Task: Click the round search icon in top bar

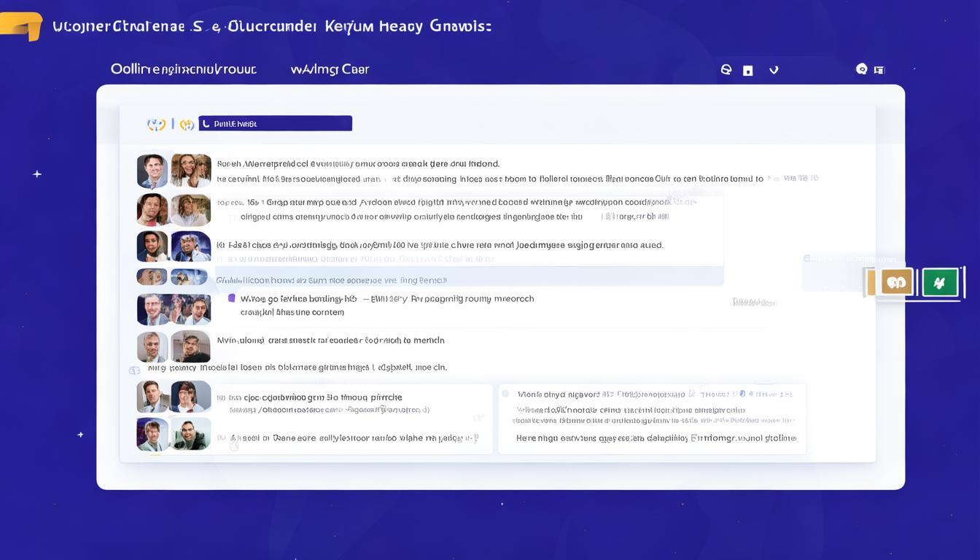Action: (x=726, y=70)
